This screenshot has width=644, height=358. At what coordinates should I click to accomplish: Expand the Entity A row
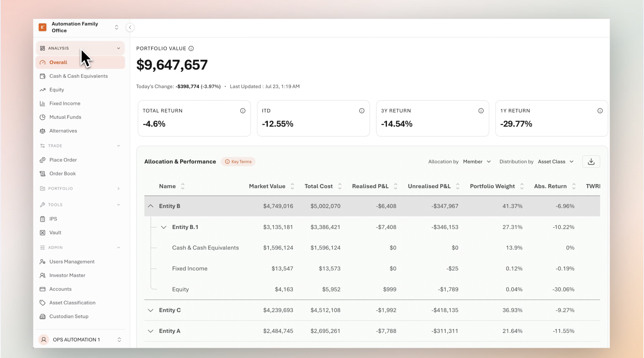point(151,331)
